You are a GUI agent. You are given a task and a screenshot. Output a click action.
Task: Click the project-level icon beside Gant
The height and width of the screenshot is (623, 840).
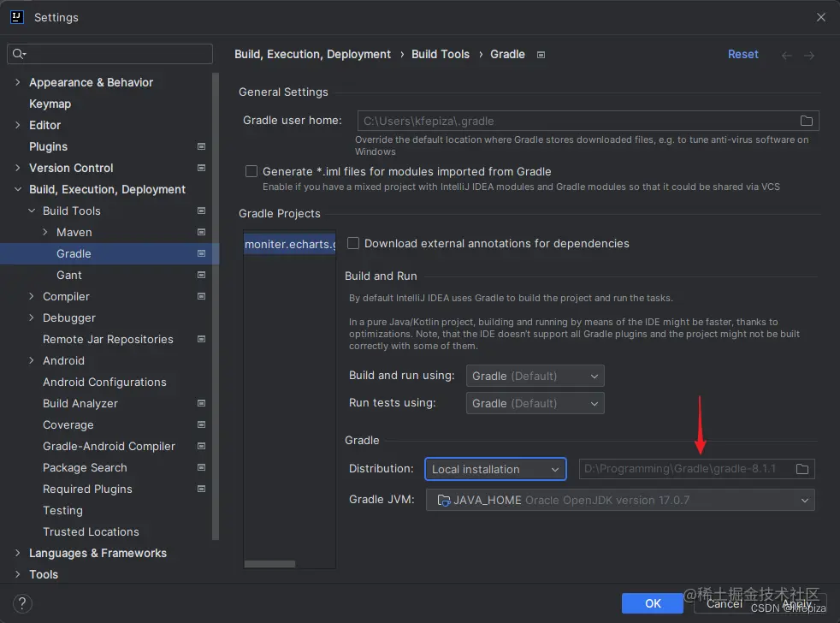click(x=201, y=275)
